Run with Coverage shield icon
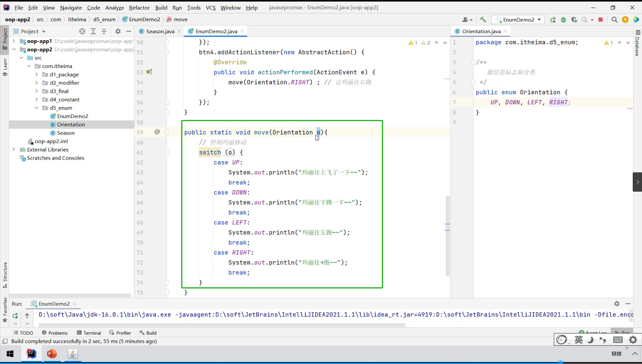The height and width of the screenshot is (364, 642). [x=574, y=20]
